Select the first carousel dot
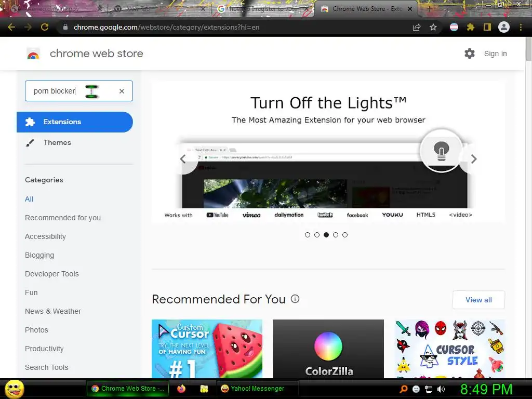 pyautogui.click(x=308, y=235)
